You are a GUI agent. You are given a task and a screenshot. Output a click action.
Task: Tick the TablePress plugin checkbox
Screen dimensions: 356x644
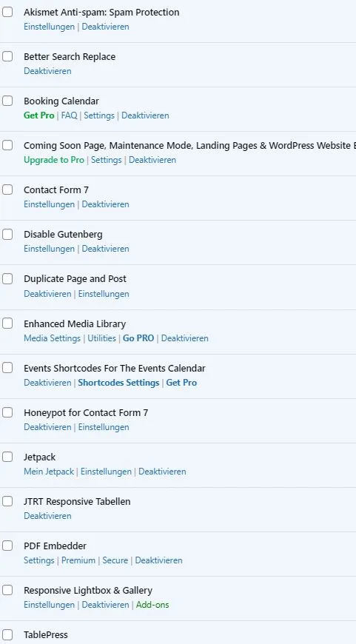[7, 634]
